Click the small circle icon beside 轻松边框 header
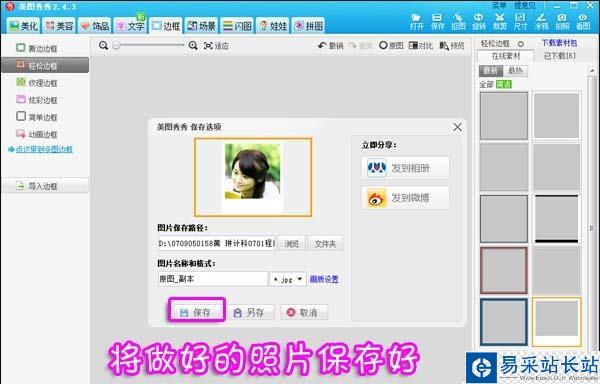This screenshot has height=384, width=600. click(x=520, y=44)
